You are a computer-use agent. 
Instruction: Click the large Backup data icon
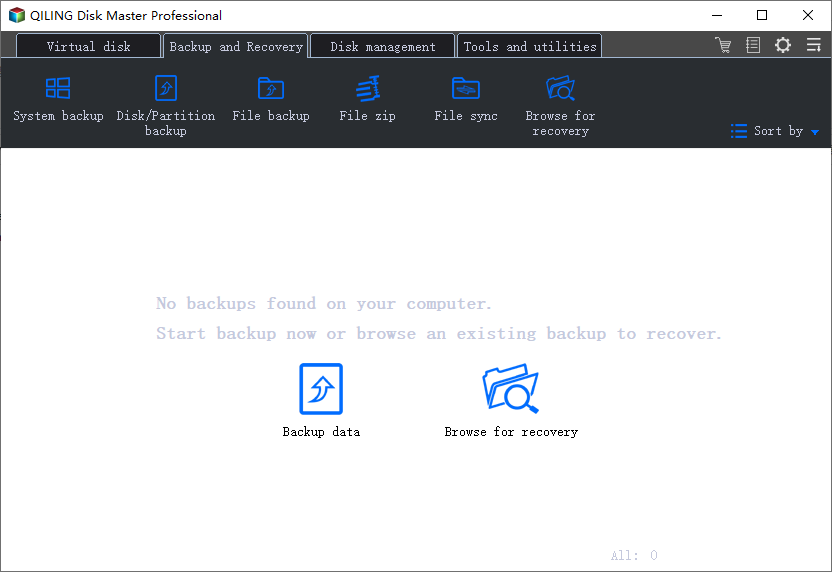pyautogui.click(x=321, y=390)
